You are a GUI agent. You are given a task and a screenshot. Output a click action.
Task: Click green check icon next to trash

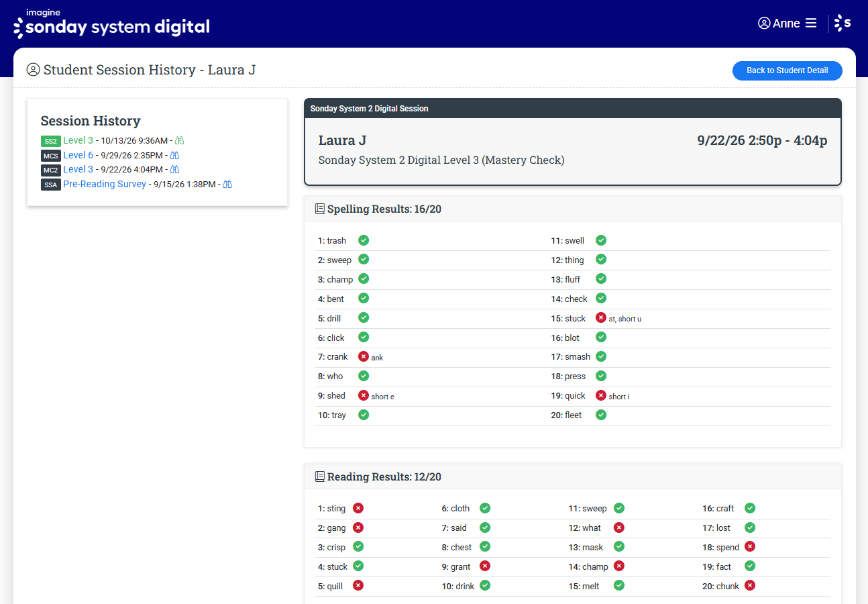click(364, 240)
